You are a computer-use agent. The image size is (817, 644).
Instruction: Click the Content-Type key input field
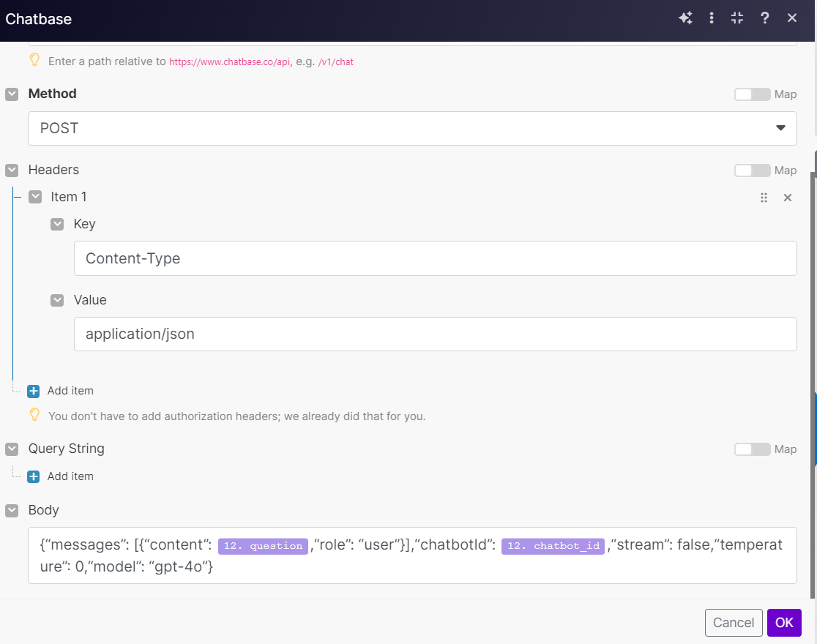pos(435,258)
